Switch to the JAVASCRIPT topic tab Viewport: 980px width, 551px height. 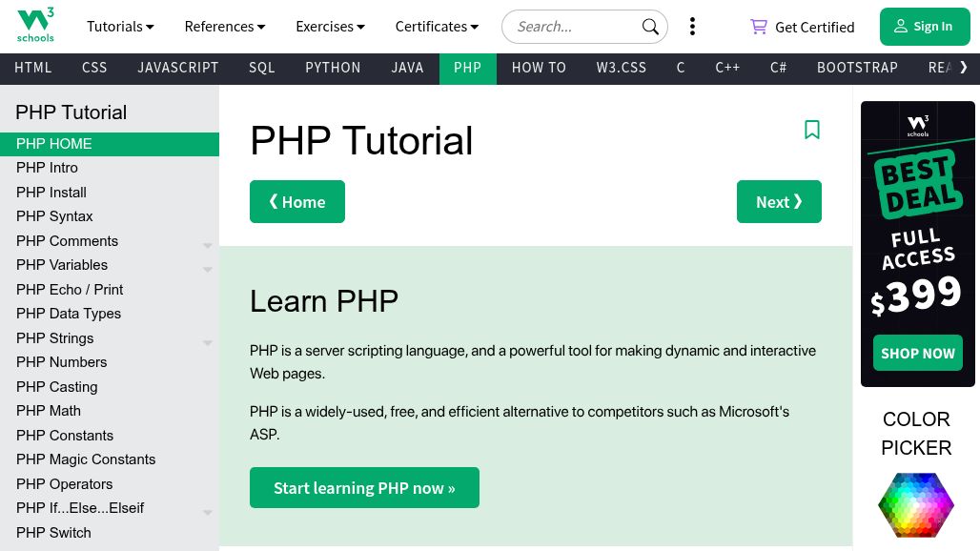[178, 68]
